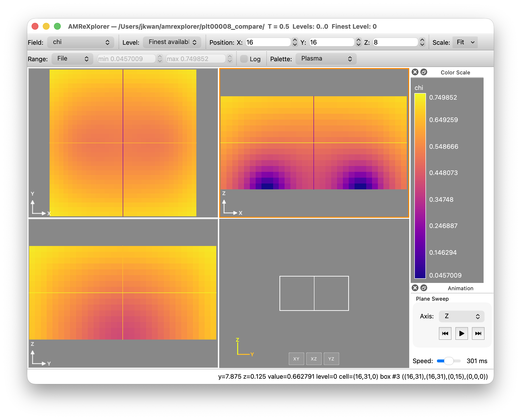
Task: Click the range min value field
Action: point(126,59)
